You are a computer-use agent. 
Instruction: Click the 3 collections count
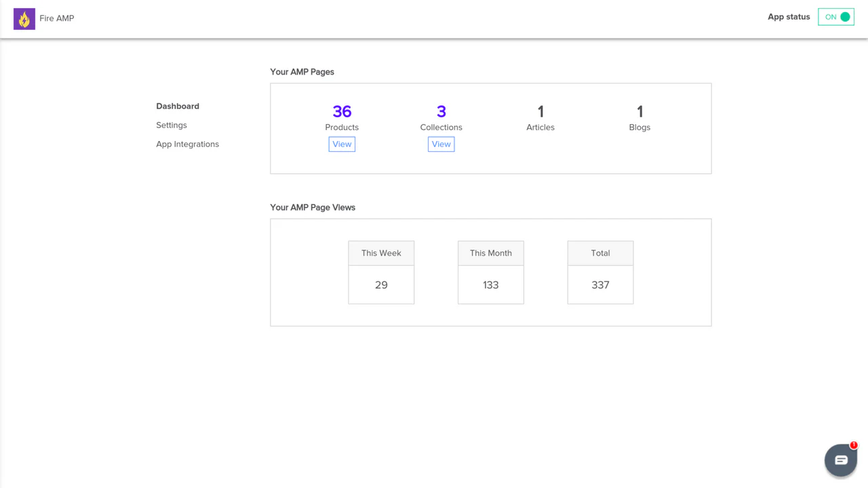pyautogui.click(x=441, y=111)
